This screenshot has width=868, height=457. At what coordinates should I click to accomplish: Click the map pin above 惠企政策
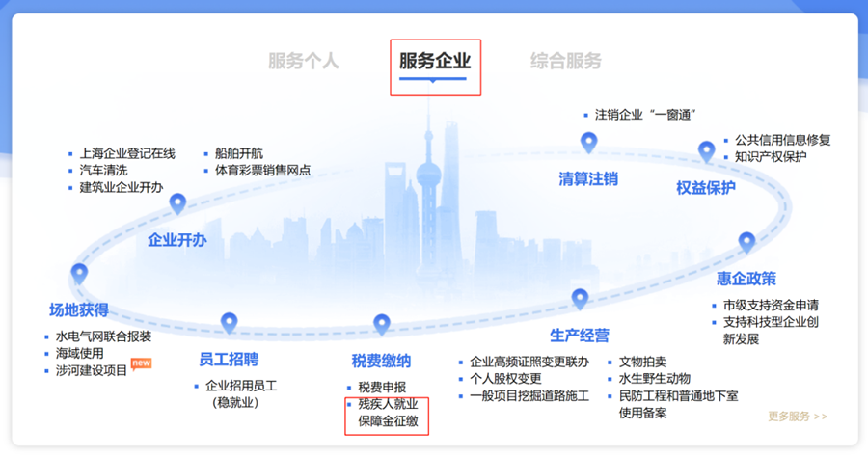tap(746, 242)
